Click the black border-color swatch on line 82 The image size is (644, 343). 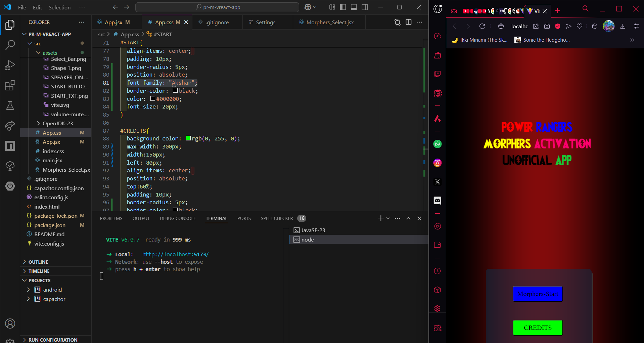coord(175,90)
